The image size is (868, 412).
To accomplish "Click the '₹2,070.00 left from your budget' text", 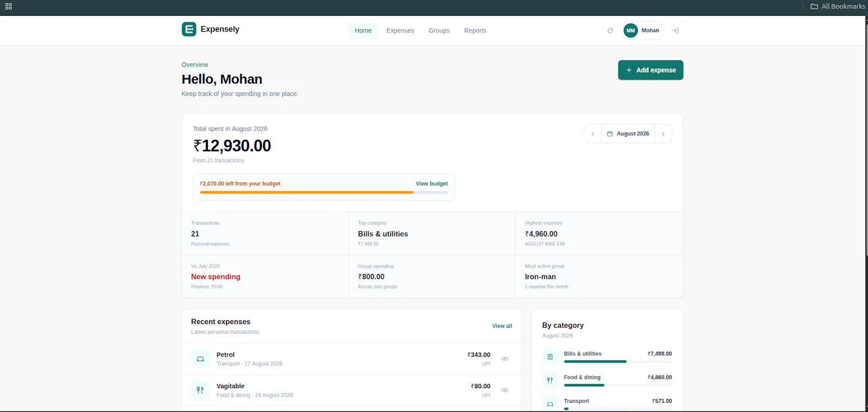I will tap(240, 183).
